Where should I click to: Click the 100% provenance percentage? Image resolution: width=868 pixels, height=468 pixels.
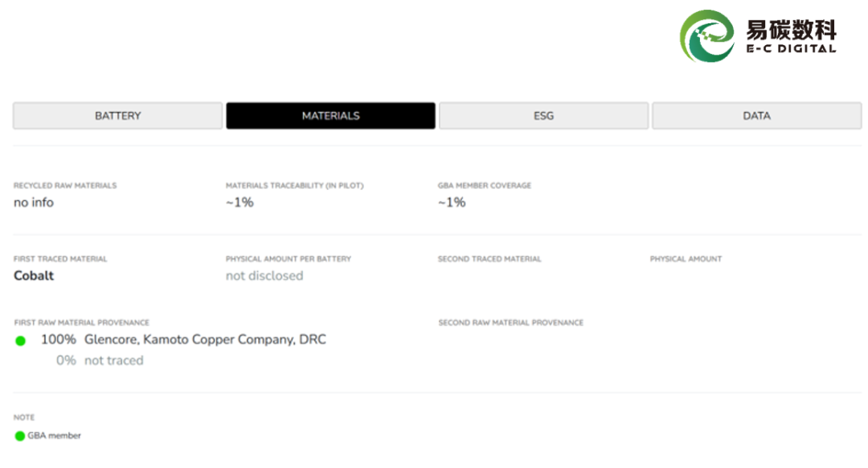pos(59,339)
